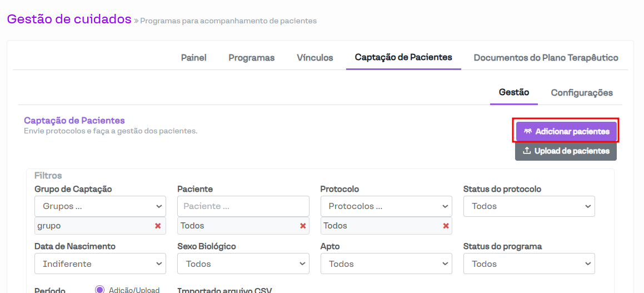Screen dimensions: 644x293
Task: Switch to the Configurações sub-tab
Action: [x=582, y=93]
